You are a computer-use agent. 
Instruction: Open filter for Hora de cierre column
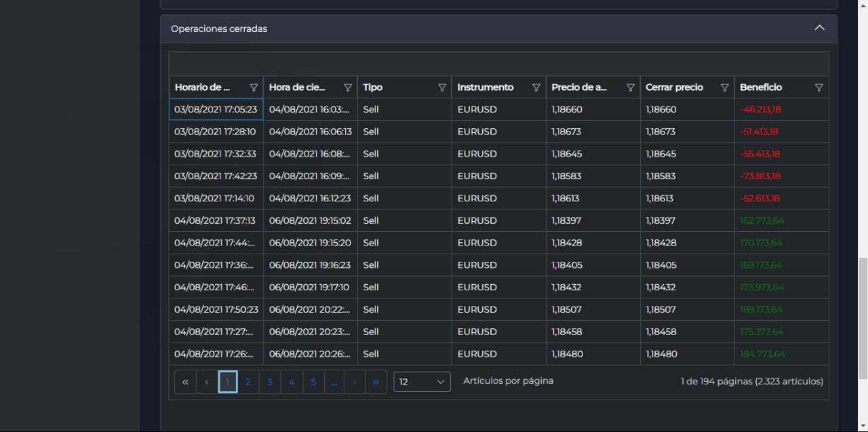tap(348, 87)
